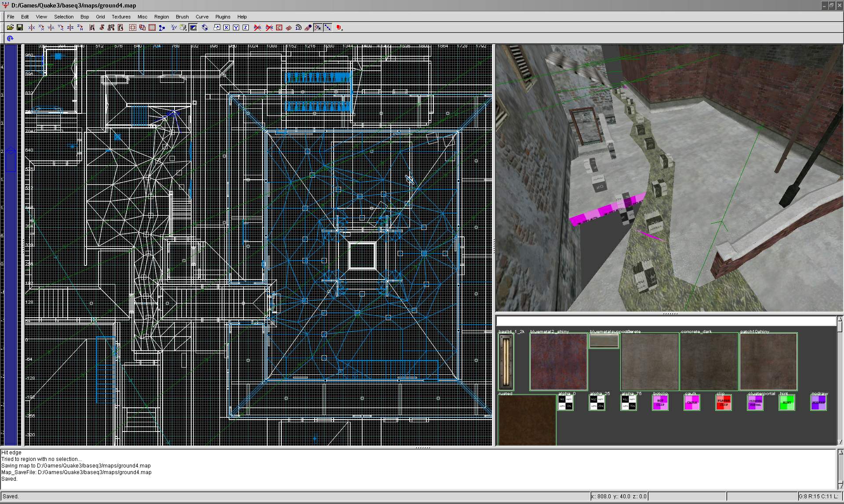Toggle the Z scale lock button

[246, 27]
